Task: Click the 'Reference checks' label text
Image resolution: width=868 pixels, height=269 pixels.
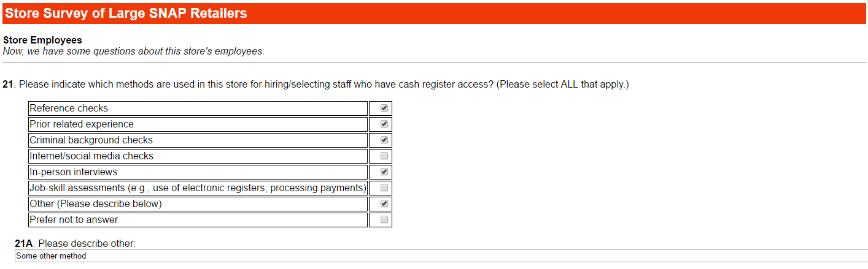Action: 69,108
